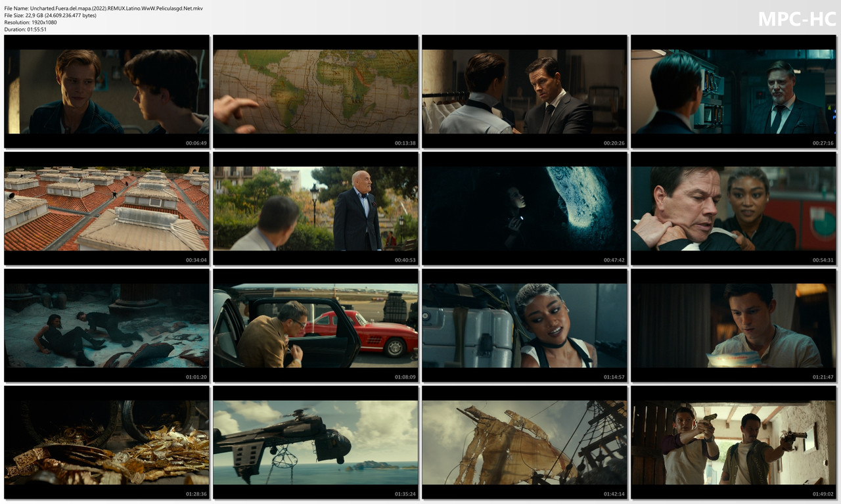Screen dimensions: 841x504
Task: Open the thumbnail timestamped 01:21:47
Action: click(733, 325)
